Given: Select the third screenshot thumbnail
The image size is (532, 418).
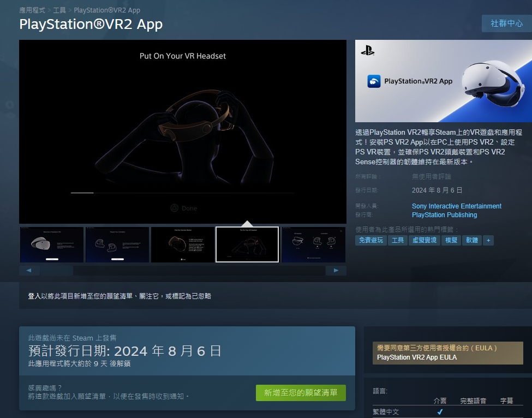Looking at the screenshot, I should [182, 245].
